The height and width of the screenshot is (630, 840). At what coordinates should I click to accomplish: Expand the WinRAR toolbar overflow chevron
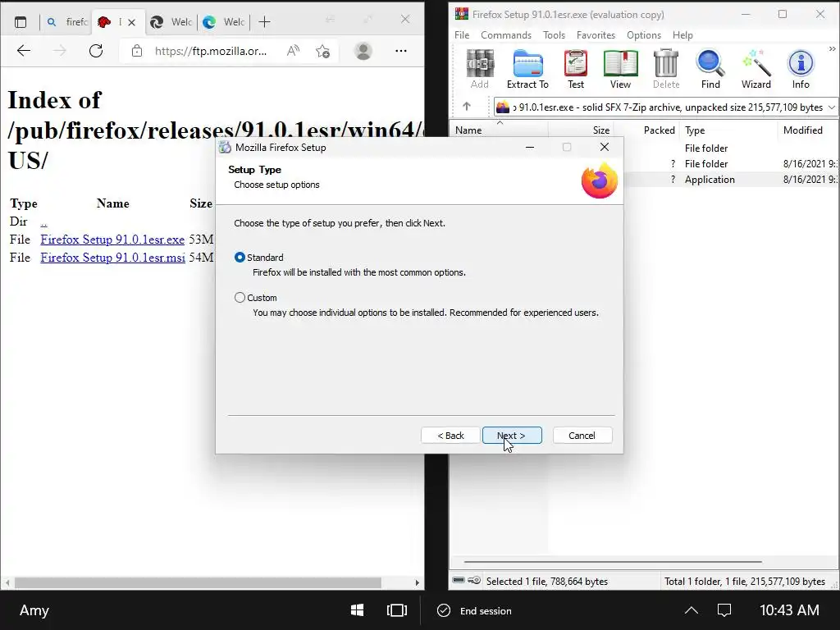pos(832,48)
